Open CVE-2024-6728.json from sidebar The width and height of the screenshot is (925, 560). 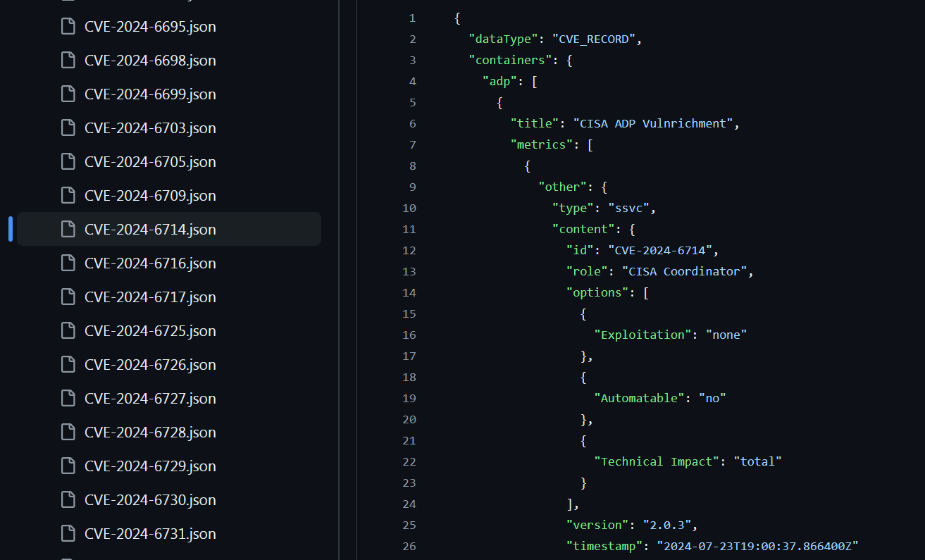coord(150,433)
